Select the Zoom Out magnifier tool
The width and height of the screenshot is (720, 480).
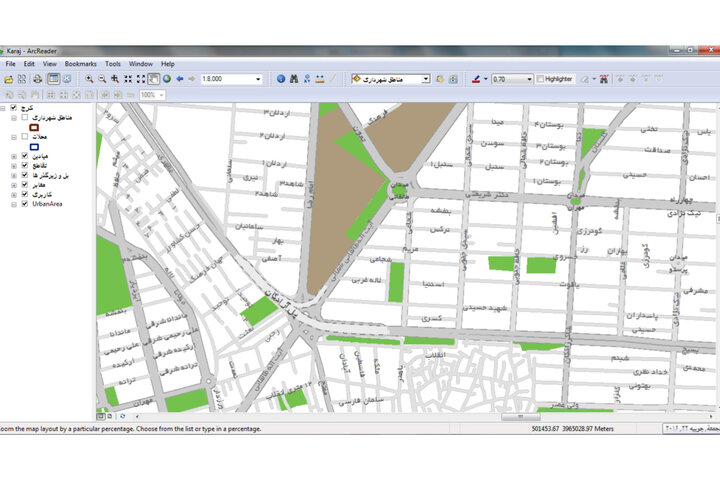tap(102, 79)
